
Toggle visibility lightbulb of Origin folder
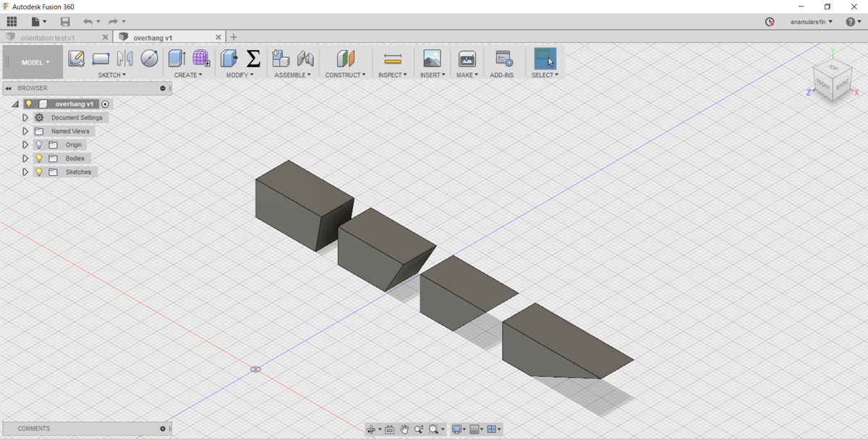tap(39, 145)
